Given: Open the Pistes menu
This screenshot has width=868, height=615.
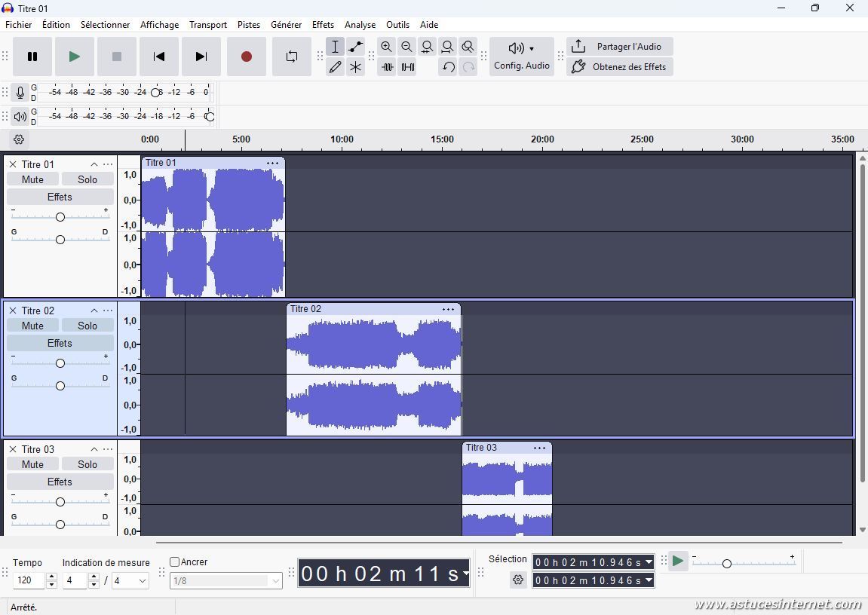Looking at the screenshot, I should point(248,25).
